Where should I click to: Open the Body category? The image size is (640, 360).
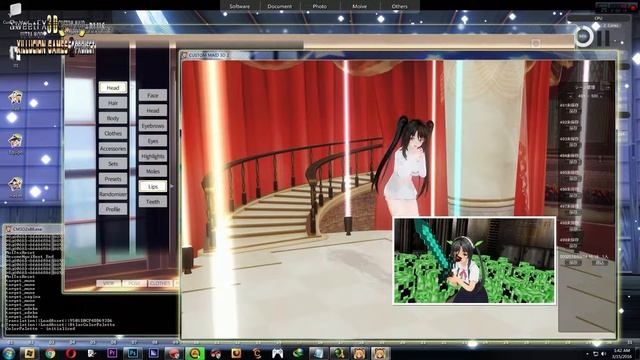113,118
